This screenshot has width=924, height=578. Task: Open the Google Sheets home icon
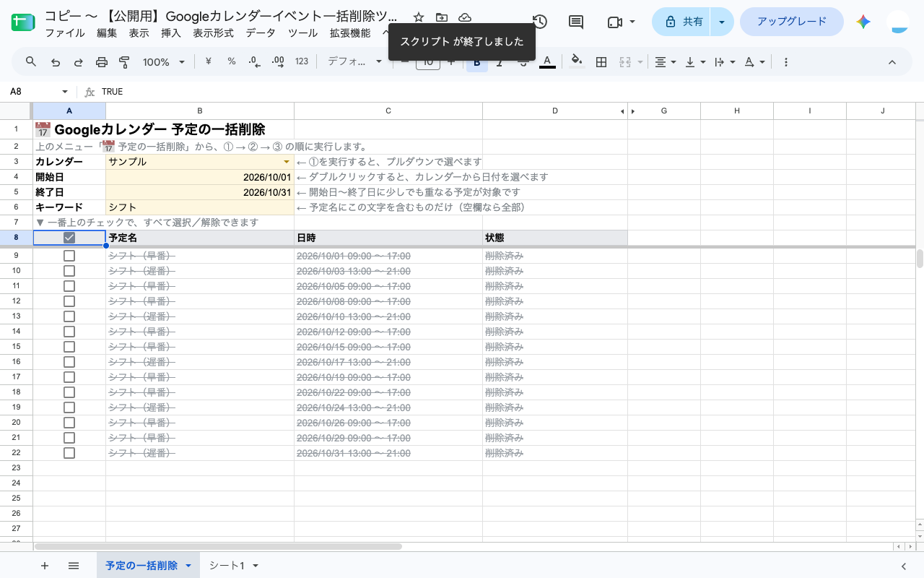pos(23,22)
